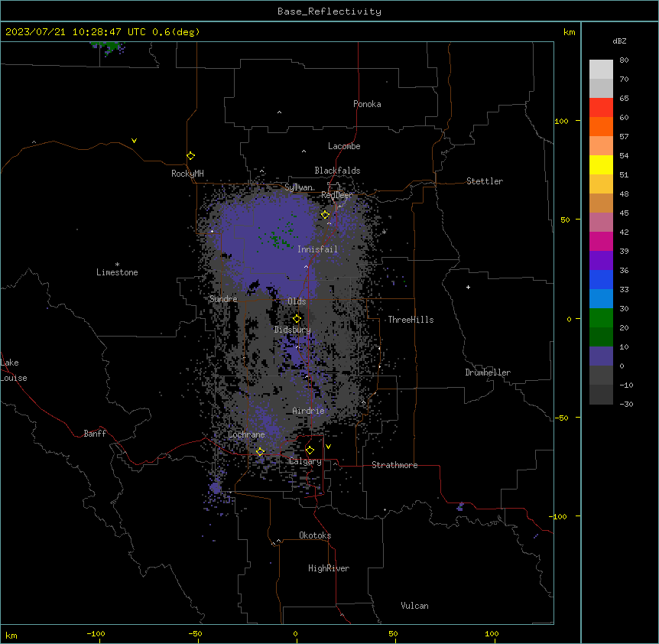Viewport: 659px width, 644px height.
Task: Click the Didsbury label
Action: pos(292,330)
